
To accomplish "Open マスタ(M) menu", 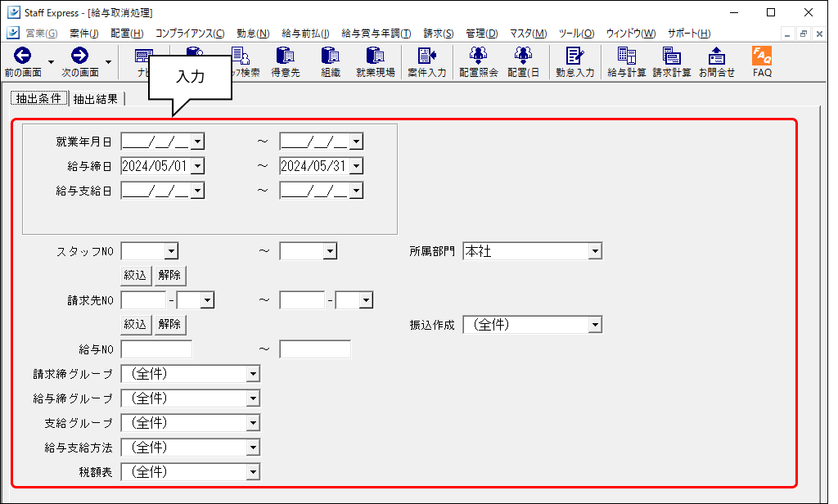I will [x=528, y=34].
